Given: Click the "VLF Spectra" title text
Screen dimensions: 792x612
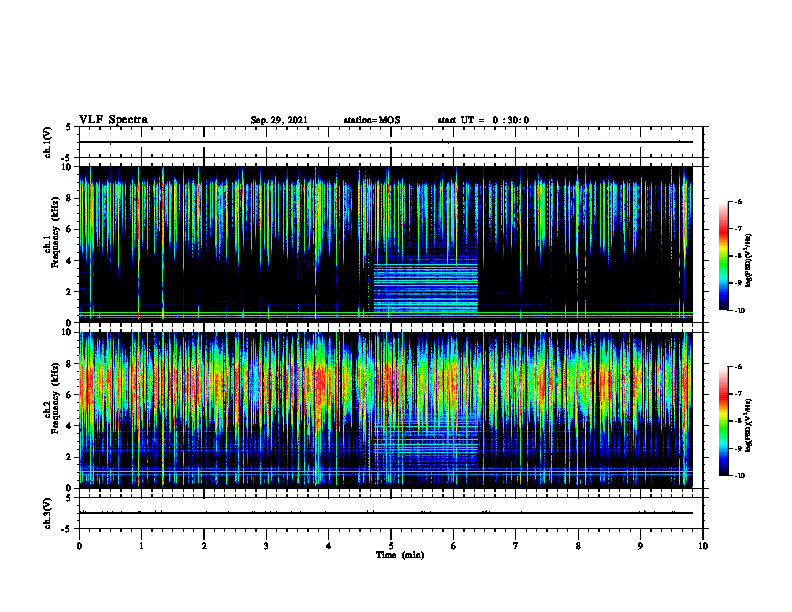Looking at the screenshot, I should pyautogui.click(x=113, y=120).
